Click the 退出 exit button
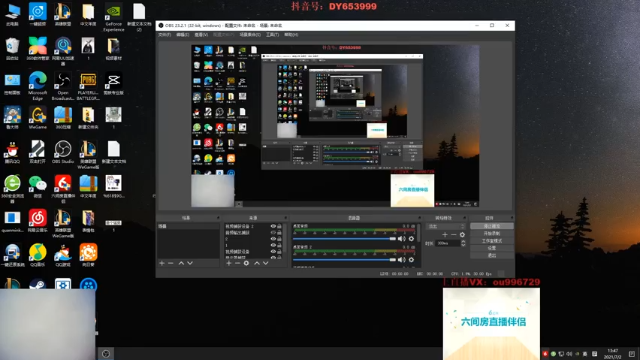640x360 pixels. (x=491, y=256)
